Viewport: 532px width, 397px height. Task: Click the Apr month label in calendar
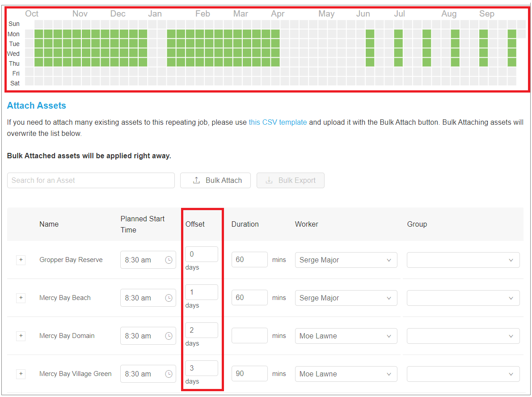click(x=278, y=13)
